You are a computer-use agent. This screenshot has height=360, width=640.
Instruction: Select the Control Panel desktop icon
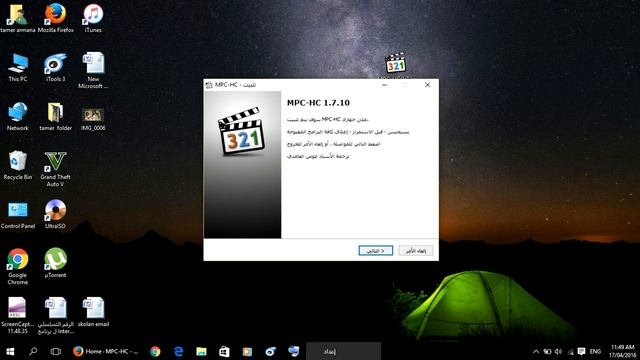pos(18,214)
